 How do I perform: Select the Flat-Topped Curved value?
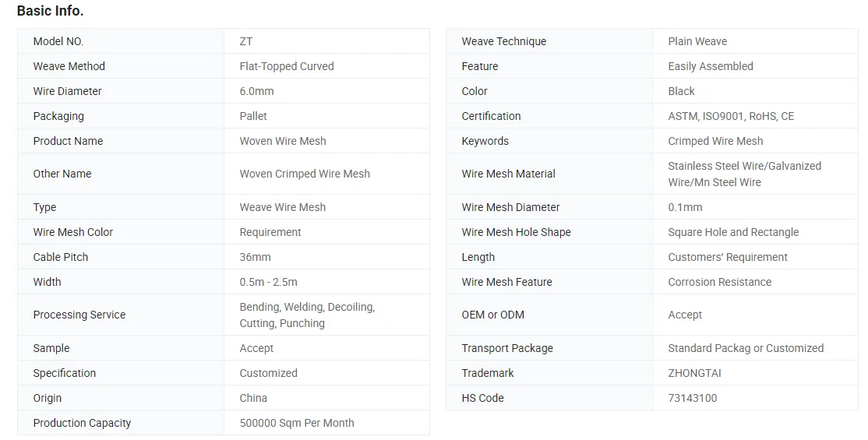(x=287, y=66)
